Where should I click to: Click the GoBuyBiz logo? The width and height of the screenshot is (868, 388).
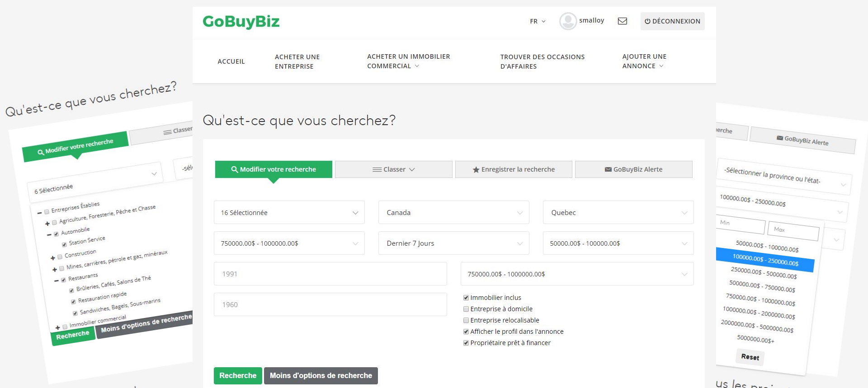coord(241,22)
